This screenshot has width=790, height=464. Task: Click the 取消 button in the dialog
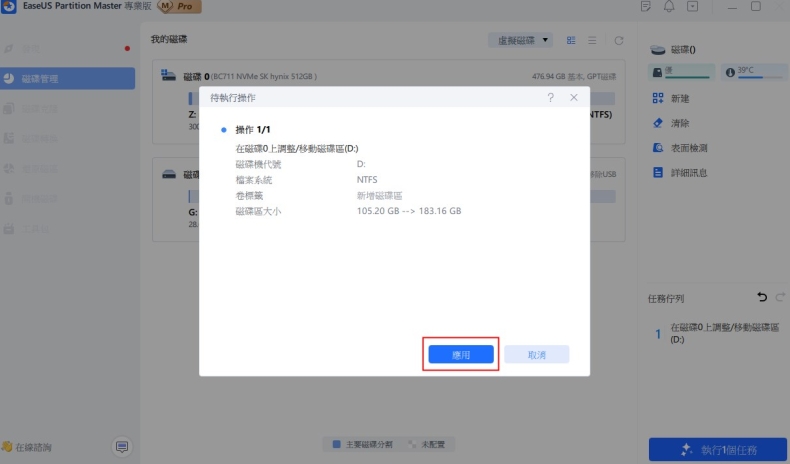537,354
